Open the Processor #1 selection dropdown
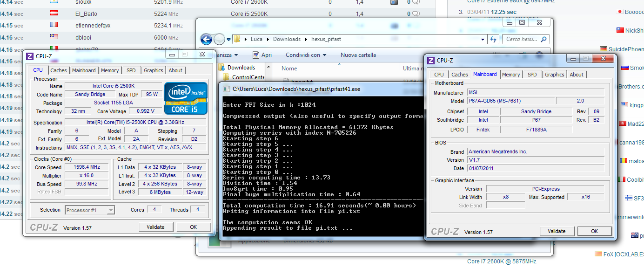Screen dimensions: 644x268 [x=111, y=210]
